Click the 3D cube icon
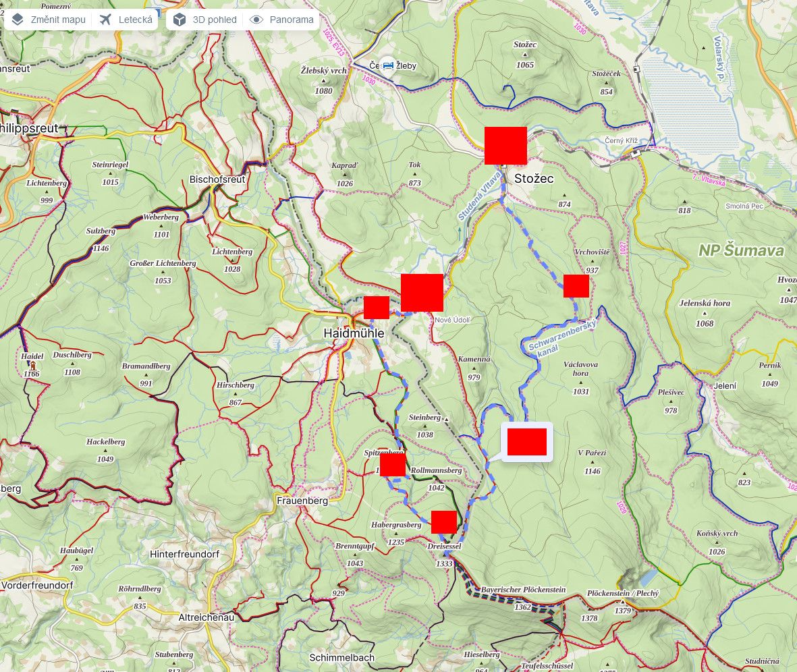This screenshot has height=672, width=797. 180,20
